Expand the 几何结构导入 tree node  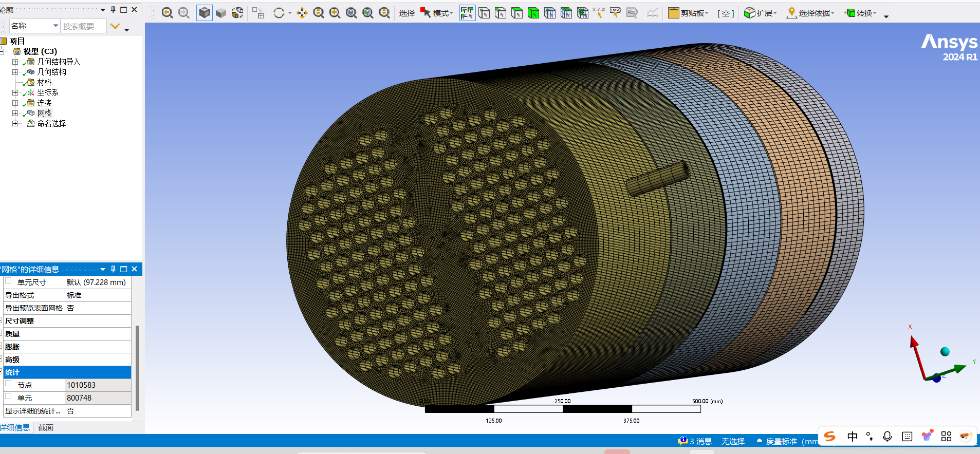pyautogui.click(x=15, y=62)
